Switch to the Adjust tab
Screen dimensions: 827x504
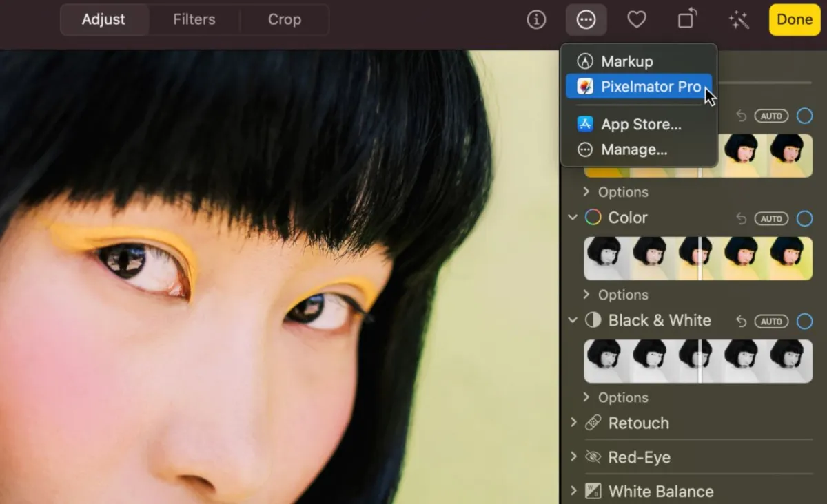tap(105, 20)
